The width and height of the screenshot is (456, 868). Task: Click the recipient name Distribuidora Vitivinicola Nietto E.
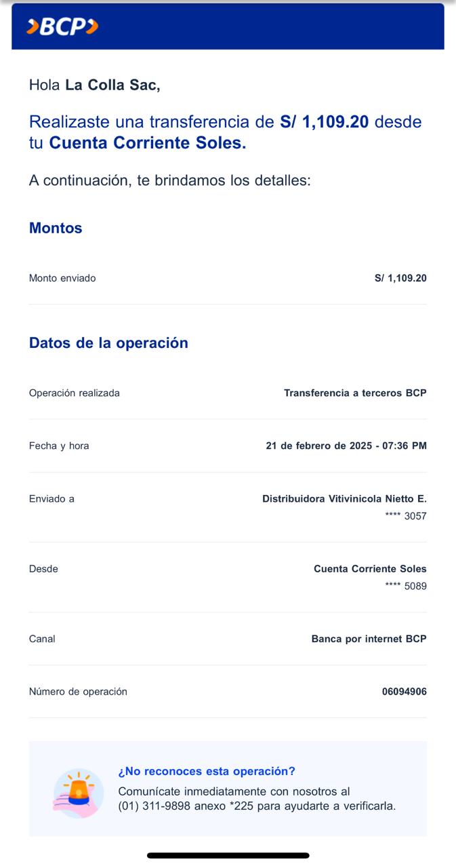pos(344,498)
